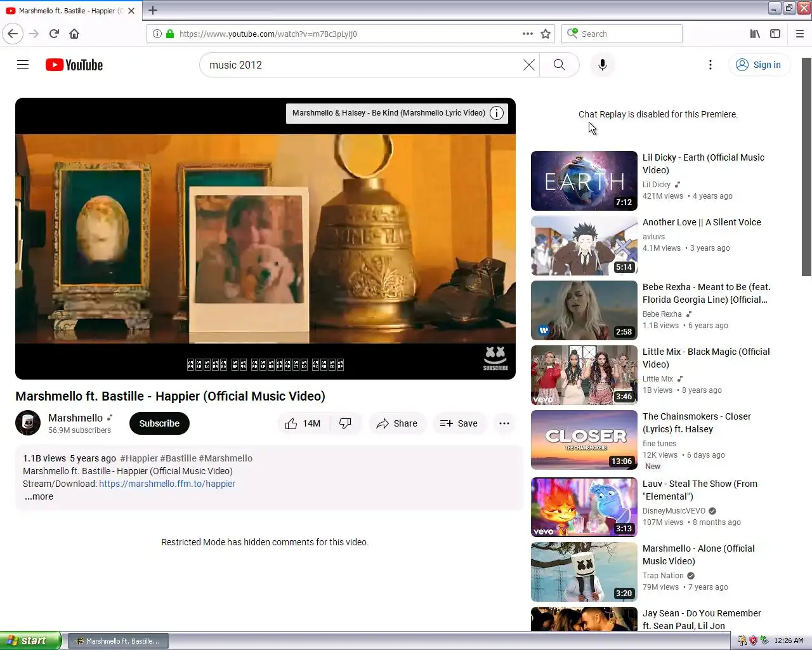Image resolution: width=812 pixels, height=650 pixels.
Task: Open the YouTube guide hamburger menu
Action: [23, 65]
